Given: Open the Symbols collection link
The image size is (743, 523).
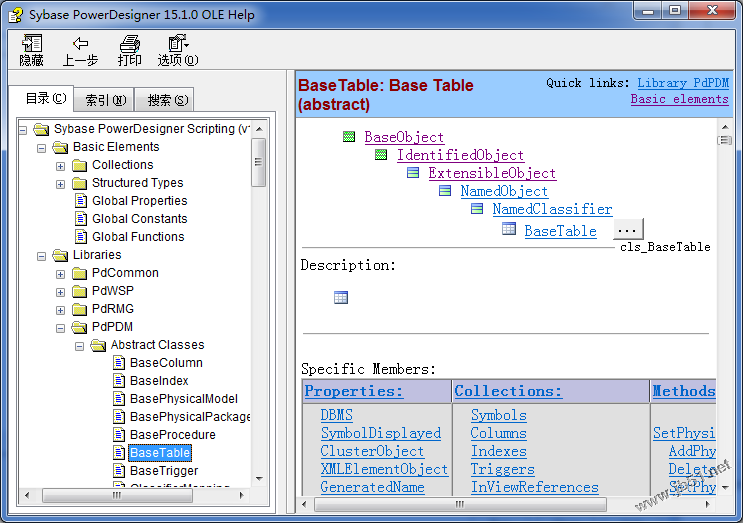Looking at the screenshot, I should [x=498, y=415].
